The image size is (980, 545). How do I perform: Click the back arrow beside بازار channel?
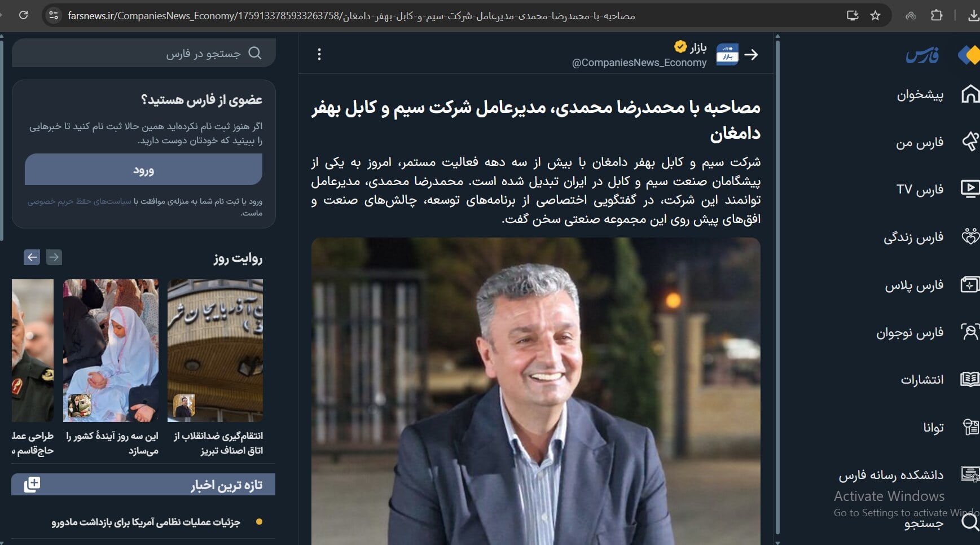(751, 55)
